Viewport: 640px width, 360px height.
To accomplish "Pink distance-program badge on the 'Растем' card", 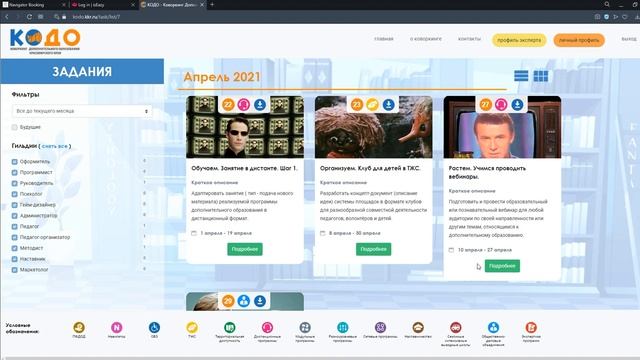I will click(x=501, y=105).
